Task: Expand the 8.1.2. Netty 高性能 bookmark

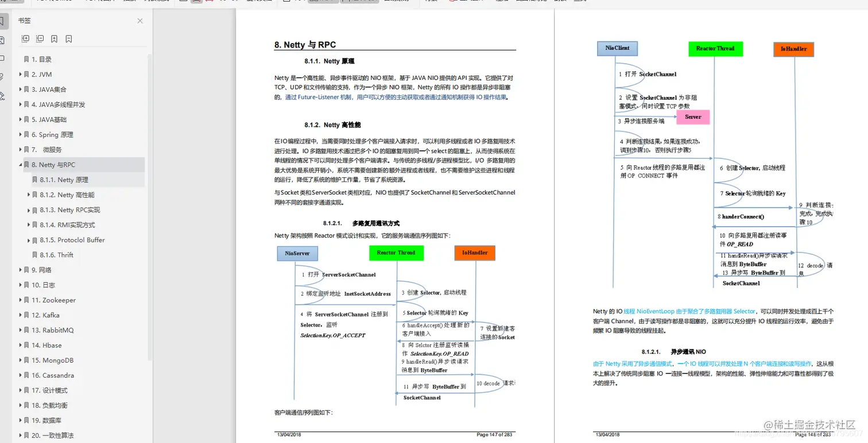Action: click(x=29, y=195)
